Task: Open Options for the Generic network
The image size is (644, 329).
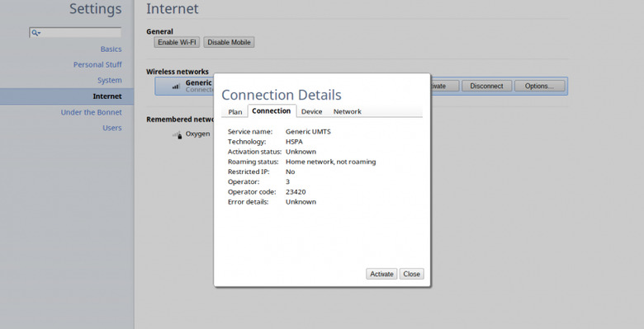Action: [x=539, y=86]
